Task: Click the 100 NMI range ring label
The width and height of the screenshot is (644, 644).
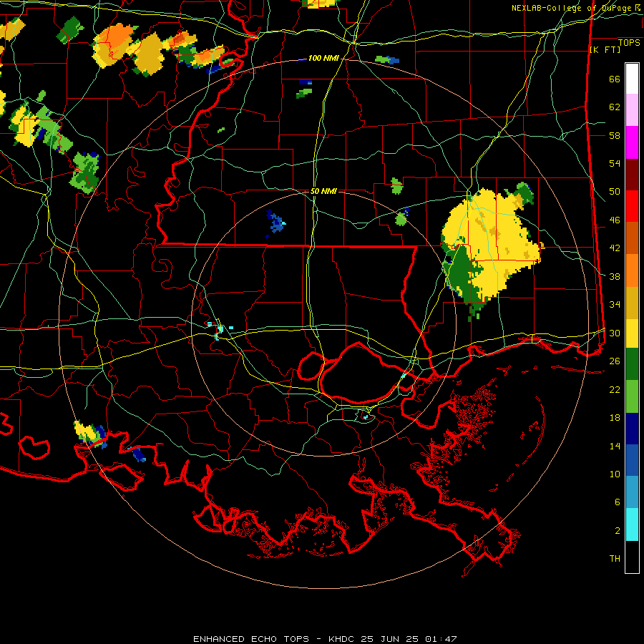Action: pos(323,59)
